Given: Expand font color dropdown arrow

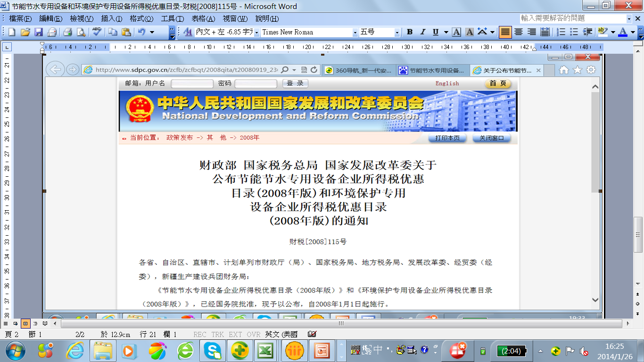Looking at the screenshot, I should click(x=633, y=32).
